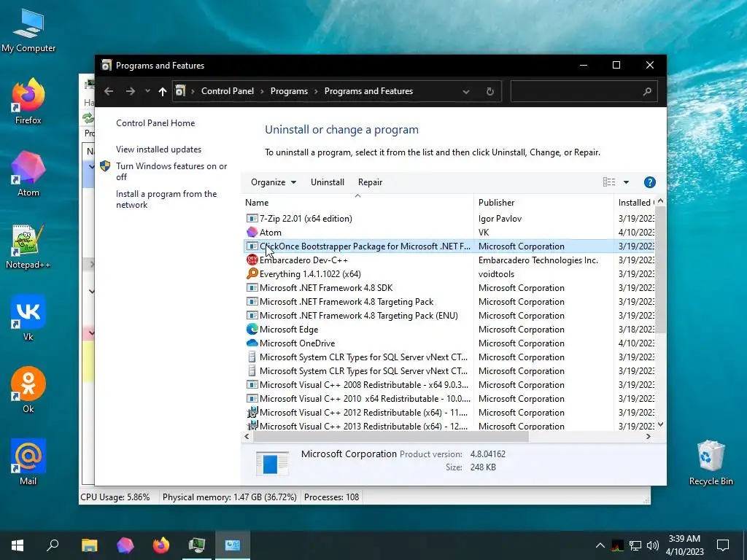The image size is (747, 560).
Task: Open the Recycle Bin
Action: pyautogui.click(x=711, y=462)
